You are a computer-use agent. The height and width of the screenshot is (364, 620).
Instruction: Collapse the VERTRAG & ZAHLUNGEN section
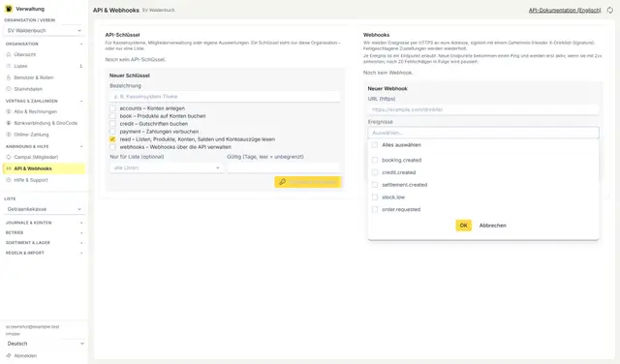pos(44,101)
